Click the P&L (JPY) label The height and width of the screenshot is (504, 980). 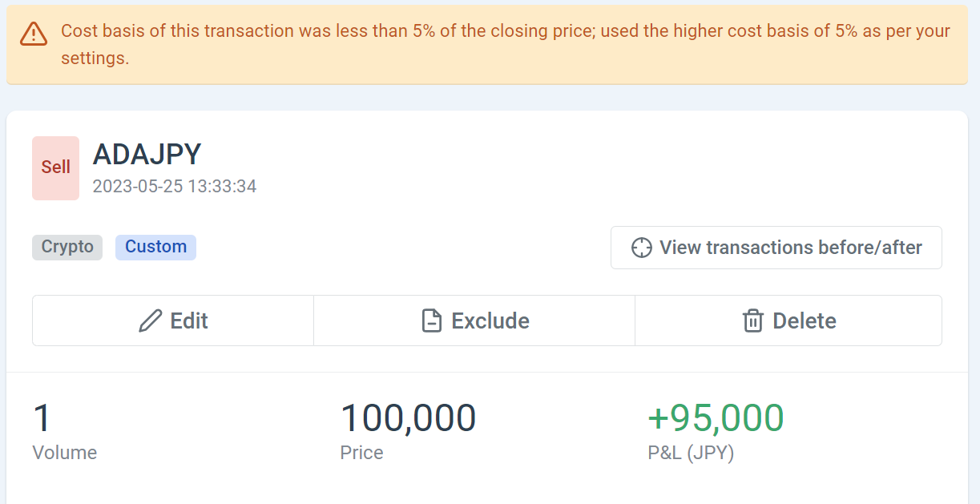click(x=691, y=453)
